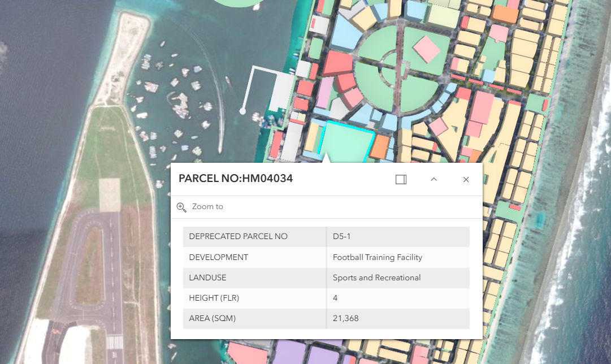Close the HM04034 parcel popup

(x=466, y=179)
